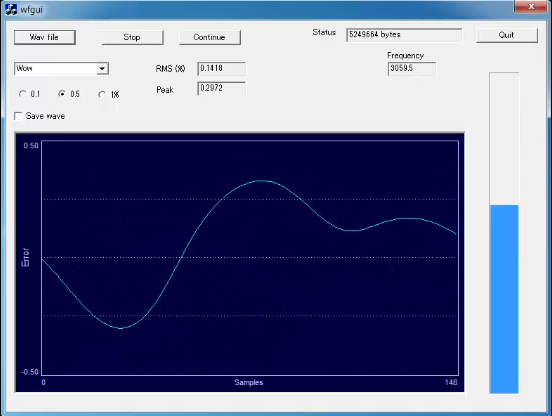Click the wfgui title bar text

pyautogui.click(x=31, y=10)
